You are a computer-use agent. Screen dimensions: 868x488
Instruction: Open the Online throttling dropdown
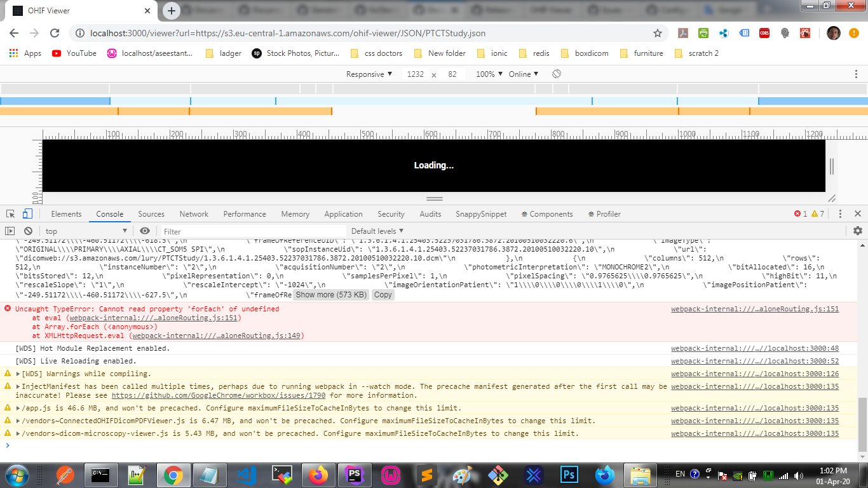pos(522,74)
